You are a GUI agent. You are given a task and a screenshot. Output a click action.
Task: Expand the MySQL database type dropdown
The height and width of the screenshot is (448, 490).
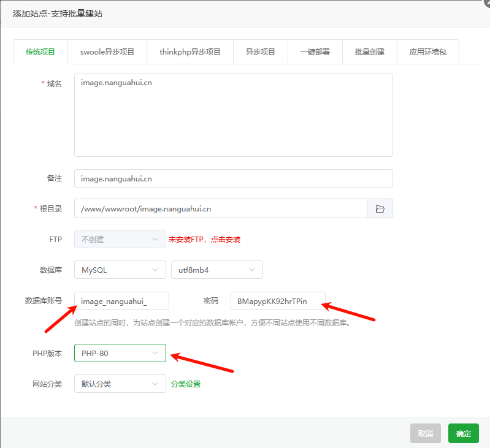120,270
